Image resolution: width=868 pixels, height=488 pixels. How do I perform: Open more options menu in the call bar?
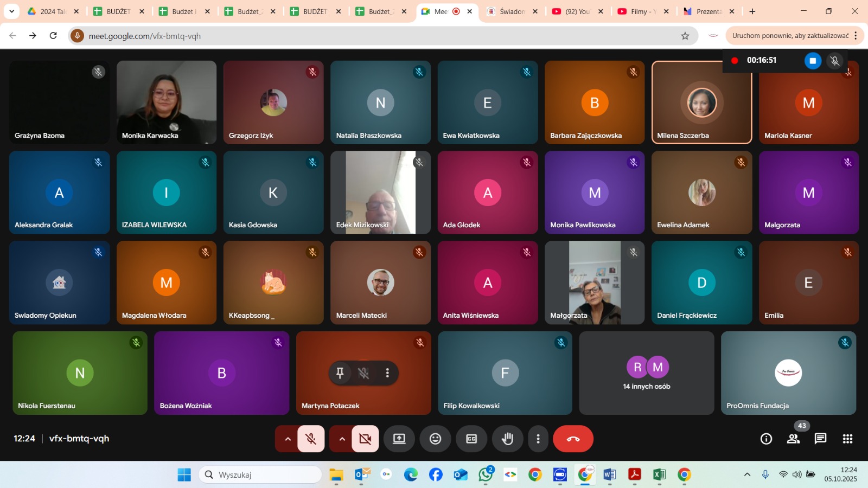(x=538, y=439)
